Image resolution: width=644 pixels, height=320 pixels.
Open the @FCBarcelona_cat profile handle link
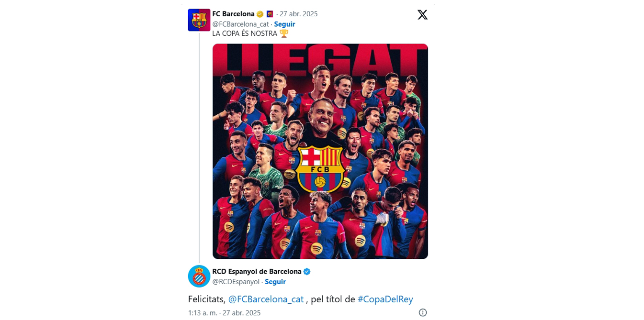(240, 23)
